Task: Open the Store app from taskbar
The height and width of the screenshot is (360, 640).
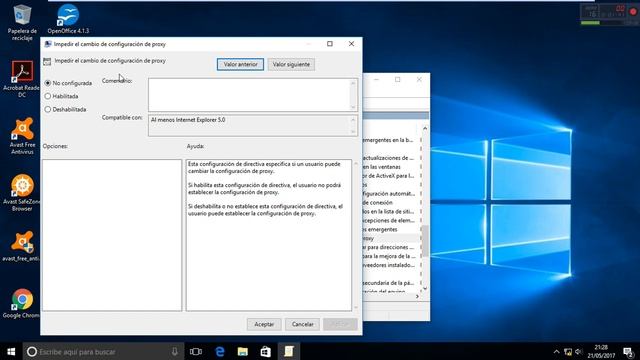Action: point(266,351)
